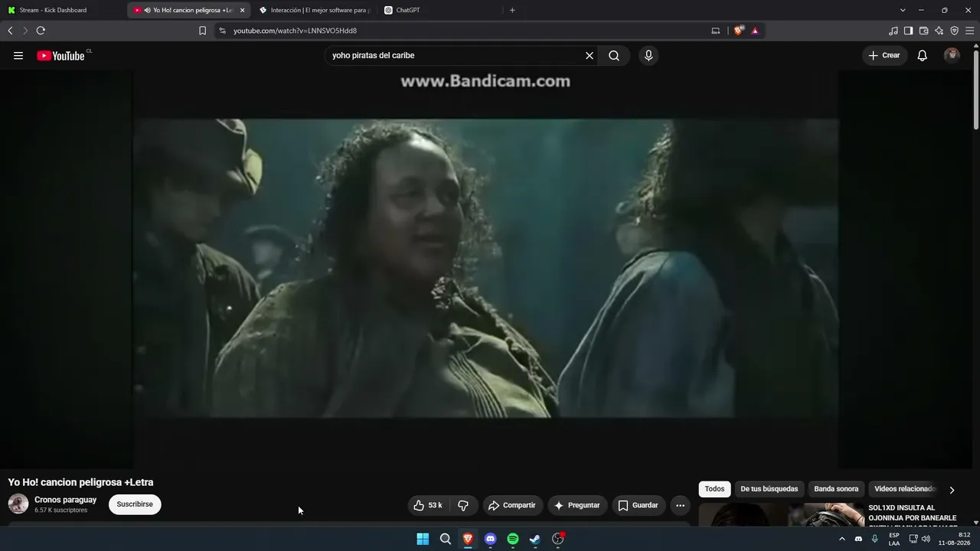Reload the current page
The height and width of the screenshot is (551, 980).
click(41, 31)
